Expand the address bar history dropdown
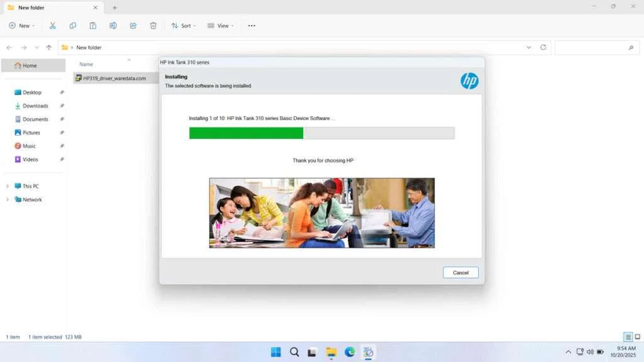644x362 pixels. 529,47
